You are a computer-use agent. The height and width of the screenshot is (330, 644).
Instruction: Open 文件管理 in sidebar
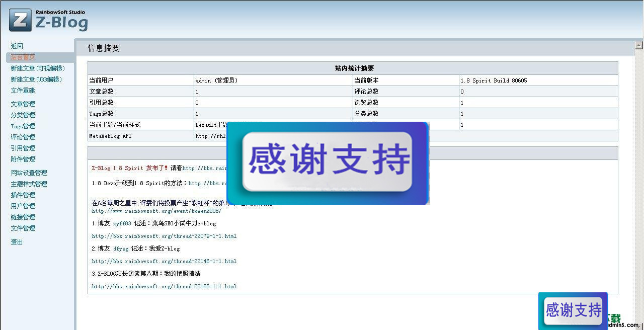[x=23, y=228]
